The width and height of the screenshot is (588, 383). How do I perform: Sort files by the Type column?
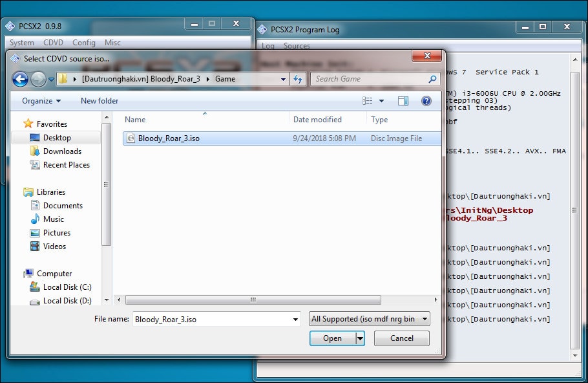click(x=403, y=120)
